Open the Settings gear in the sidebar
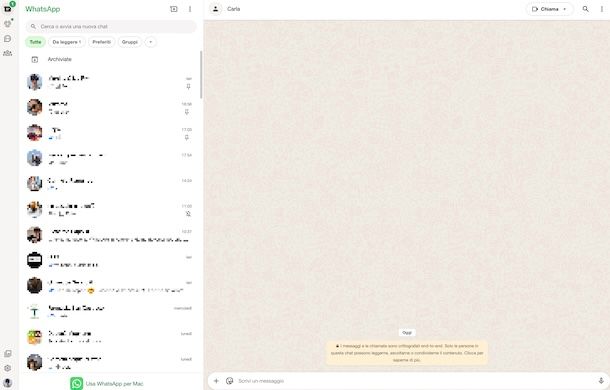 point(7,368)
